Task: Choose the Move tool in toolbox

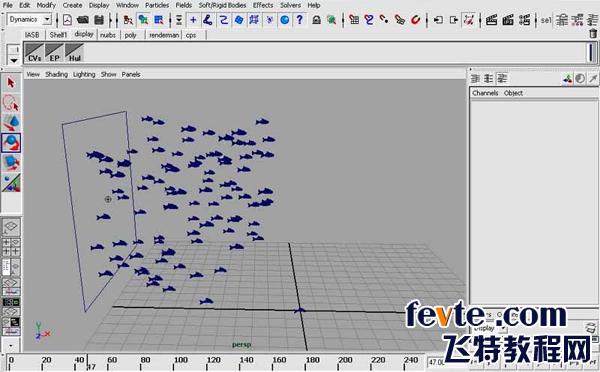Action: click(x=11, y=123)
